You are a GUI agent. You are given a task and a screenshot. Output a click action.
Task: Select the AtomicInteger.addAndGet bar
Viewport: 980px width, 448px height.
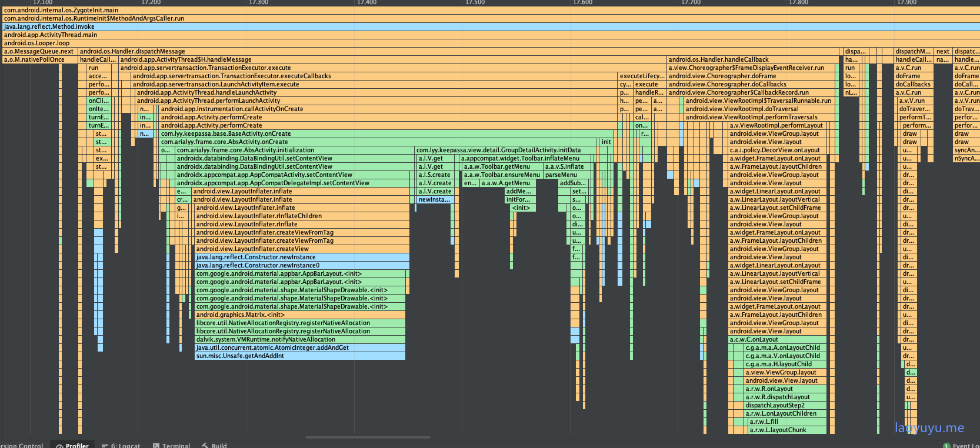coord(300,347)
